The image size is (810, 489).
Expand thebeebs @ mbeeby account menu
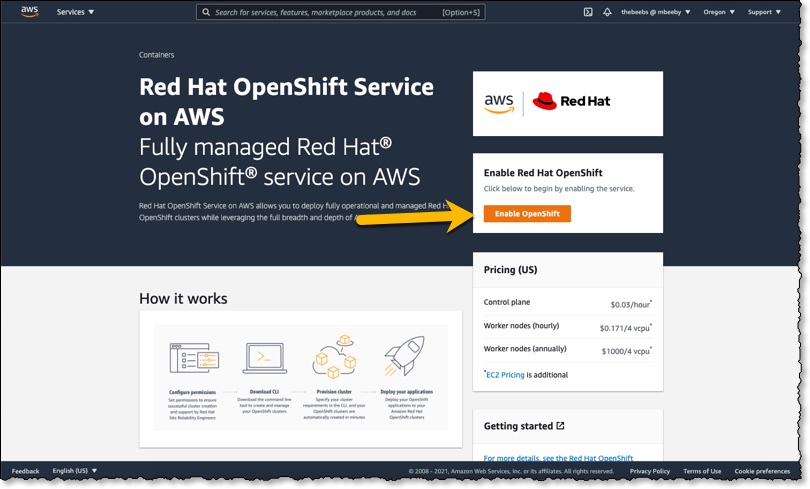point(656,12)
